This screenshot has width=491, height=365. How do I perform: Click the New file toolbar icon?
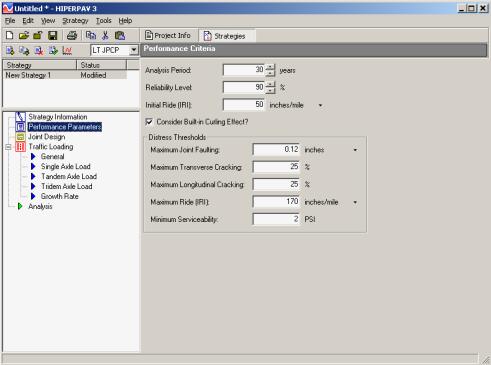(10, 35)
